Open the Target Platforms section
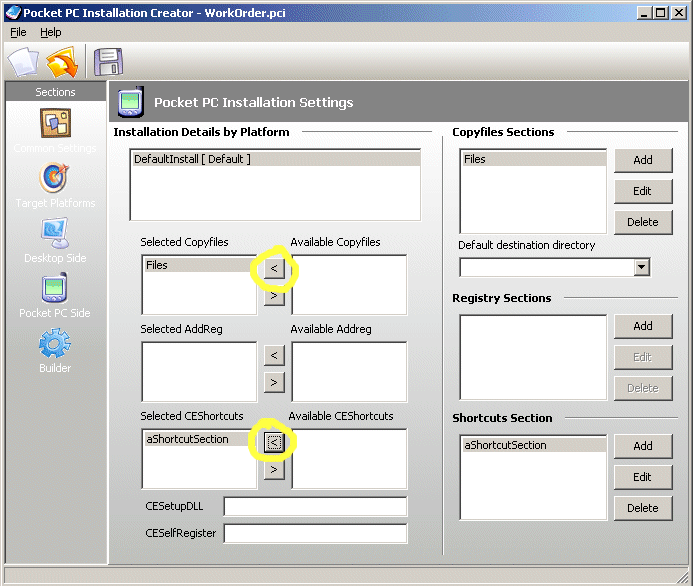Screen dimensions: 693x586 55,186
